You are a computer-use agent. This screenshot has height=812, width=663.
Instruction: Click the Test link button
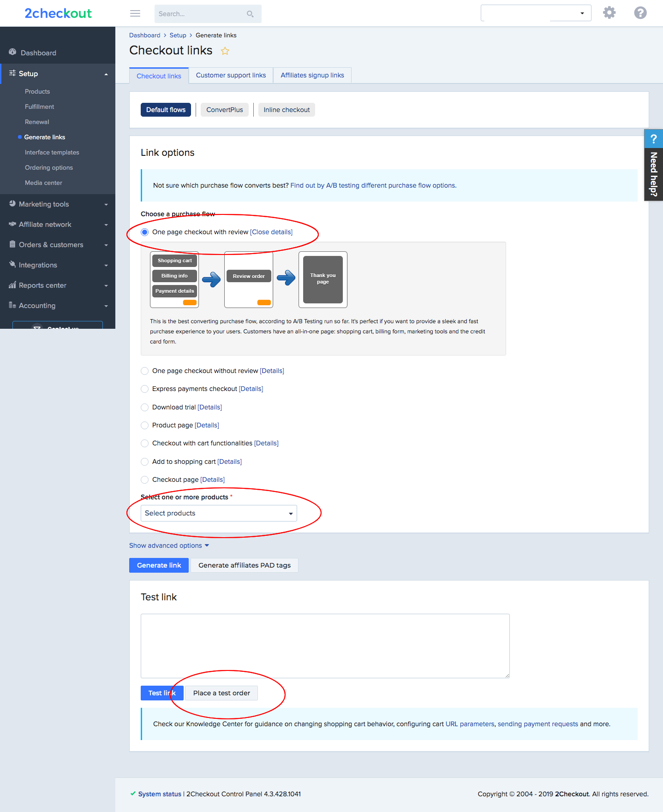pyautogui.click(x=162, y=693)
